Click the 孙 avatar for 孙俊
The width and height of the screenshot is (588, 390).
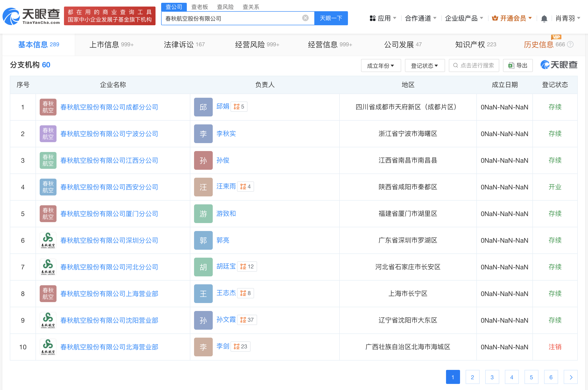pos(203,160)
